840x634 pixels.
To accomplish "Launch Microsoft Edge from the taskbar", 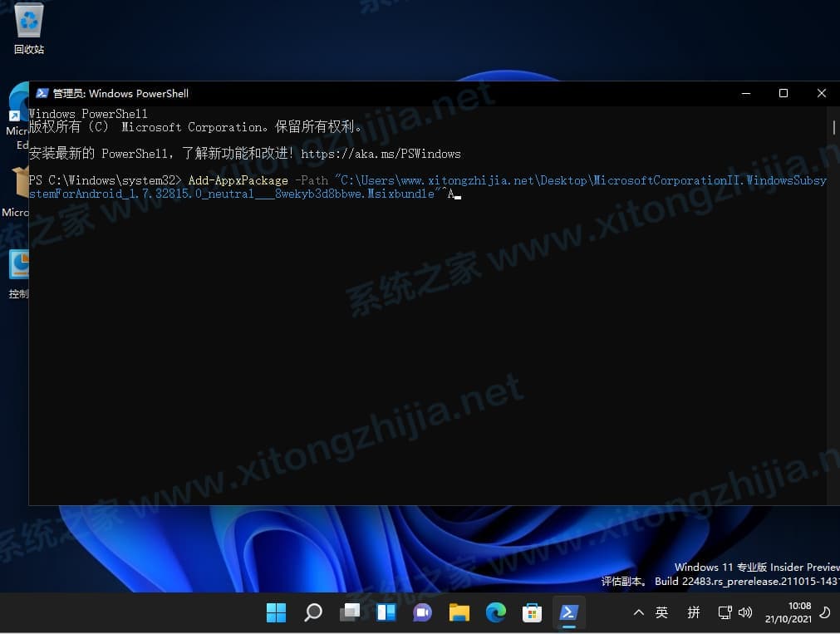I will (495, 612).
